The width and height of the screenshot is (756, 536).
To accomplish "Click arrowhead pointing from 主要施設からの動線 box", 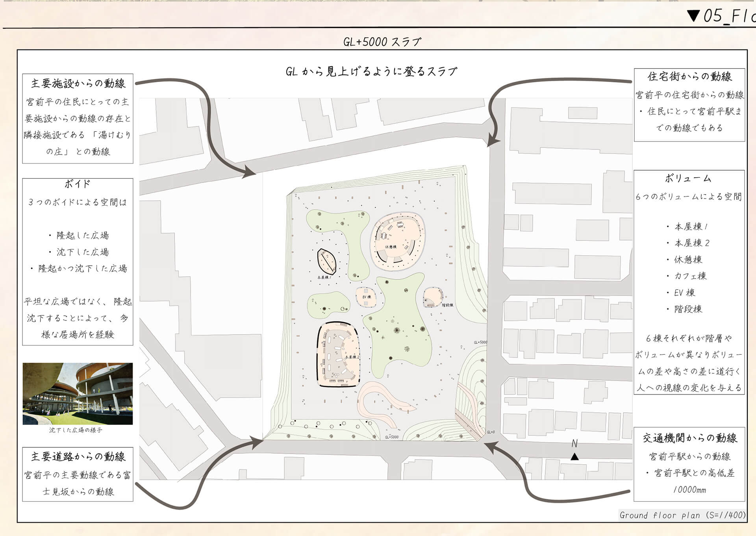I will pos(249,172).
